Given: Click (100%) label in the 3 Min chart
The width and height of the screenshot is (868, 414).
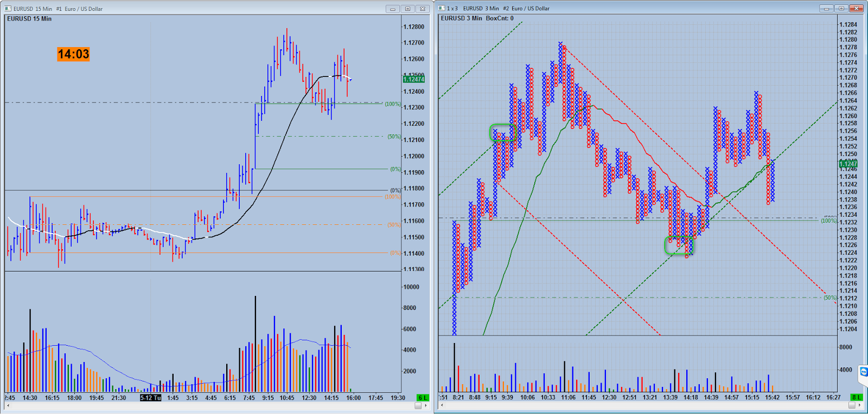Looking at the screenshot, I should tap(828, 221).
